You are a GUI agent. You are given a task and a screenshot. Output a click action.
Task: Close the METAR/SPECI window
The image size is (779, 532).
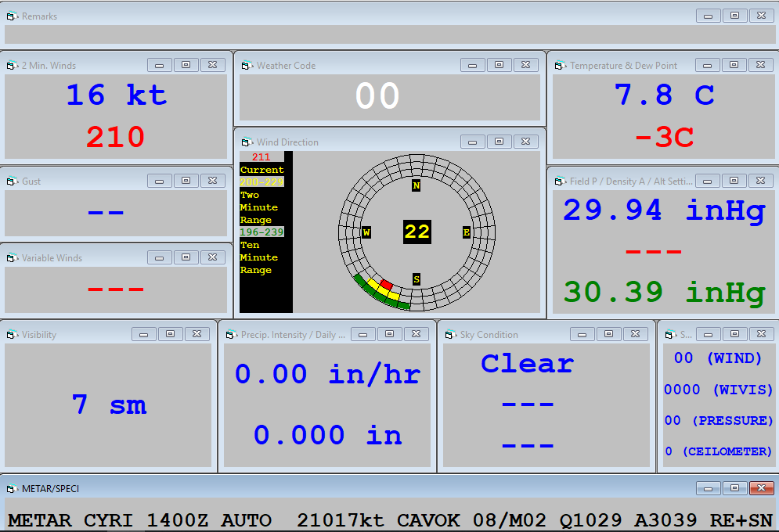click(761, 488)
